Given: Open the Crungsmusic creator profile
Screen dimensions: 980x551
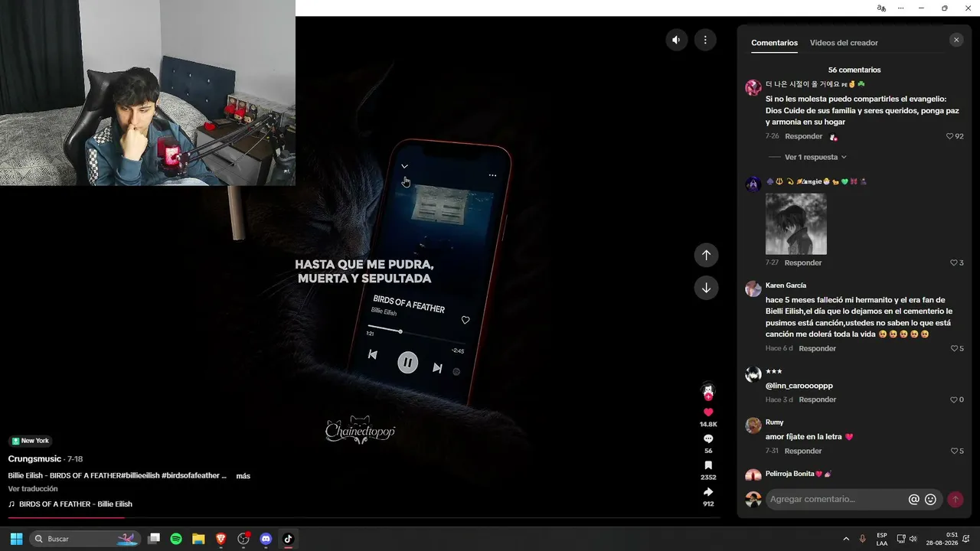Looking at the screenshot, I should [x=34, y=459].
